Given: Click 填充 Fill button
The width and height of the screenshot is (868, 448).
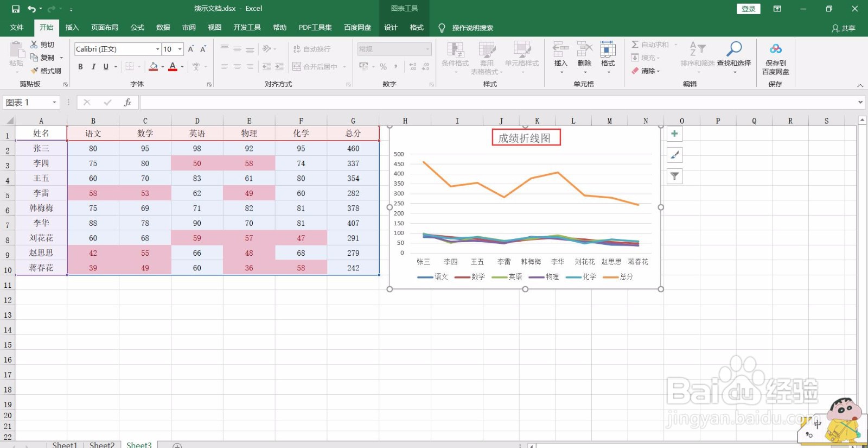Looking at the screenshot, I should click(x=646, y=58).
